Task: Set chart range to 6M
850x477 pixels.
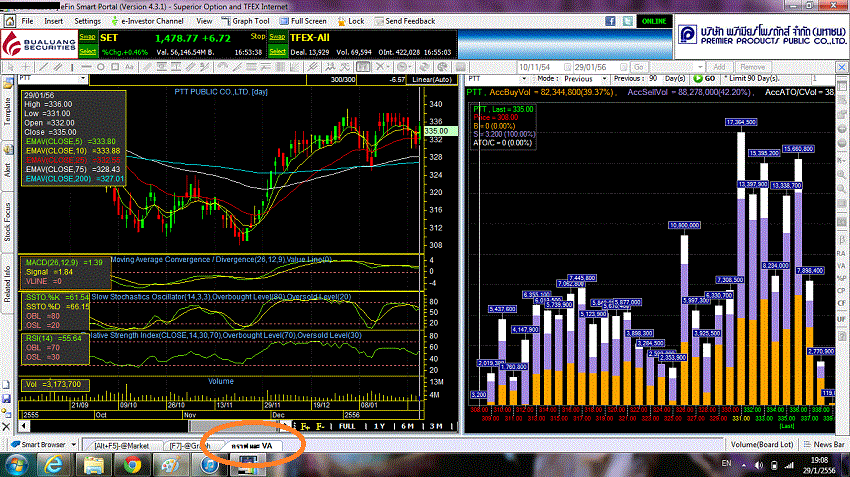Action: (x=408, y=426)
